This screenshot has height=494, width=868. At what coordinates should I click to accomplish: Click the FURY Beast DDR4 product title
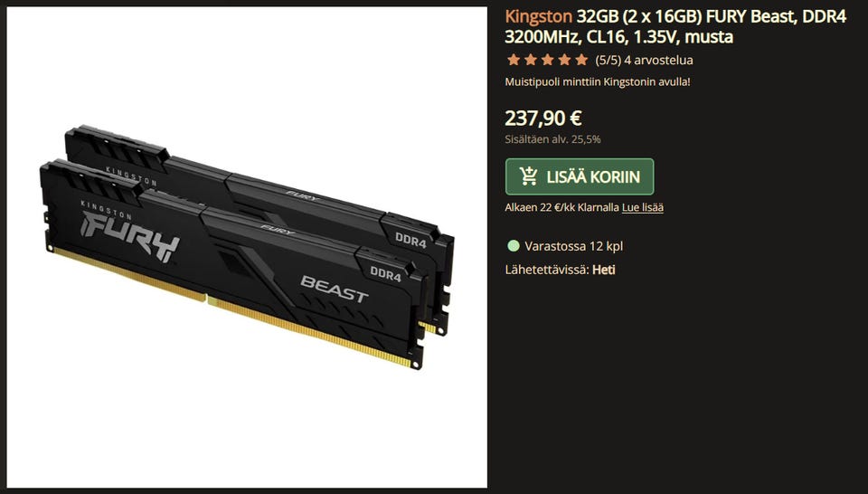click(x=675, y=26)
